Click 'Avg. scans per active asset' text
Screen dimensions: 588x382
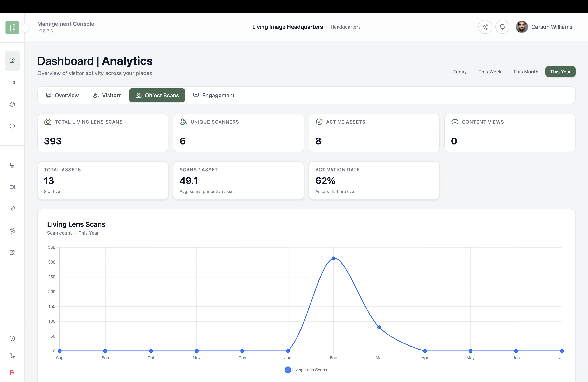tap(207, 192)
